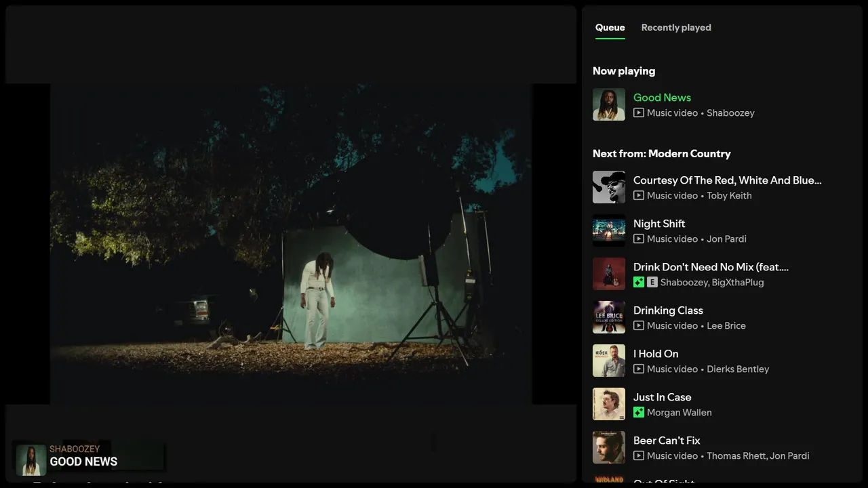The image size is (868, 488).
Task: Select the Beer Can't Fix cover thumbnail
Action: click(609, 447)
